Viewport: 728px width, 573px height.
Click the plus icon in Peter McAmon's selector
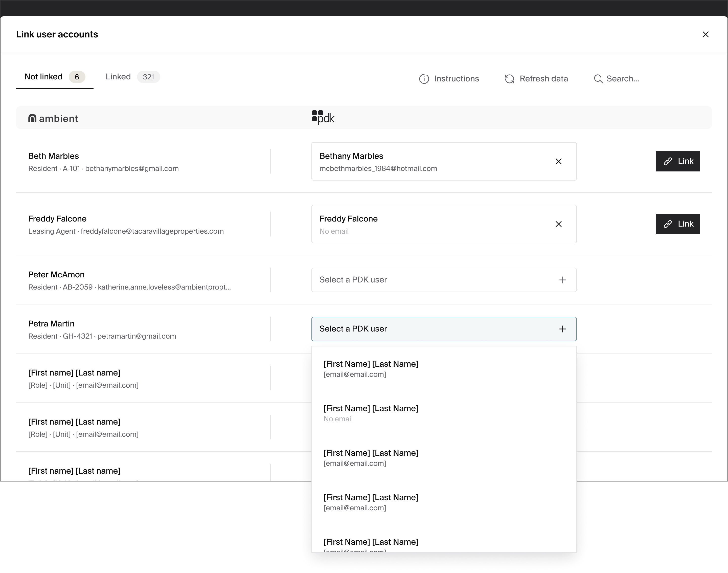pos(562,280)
